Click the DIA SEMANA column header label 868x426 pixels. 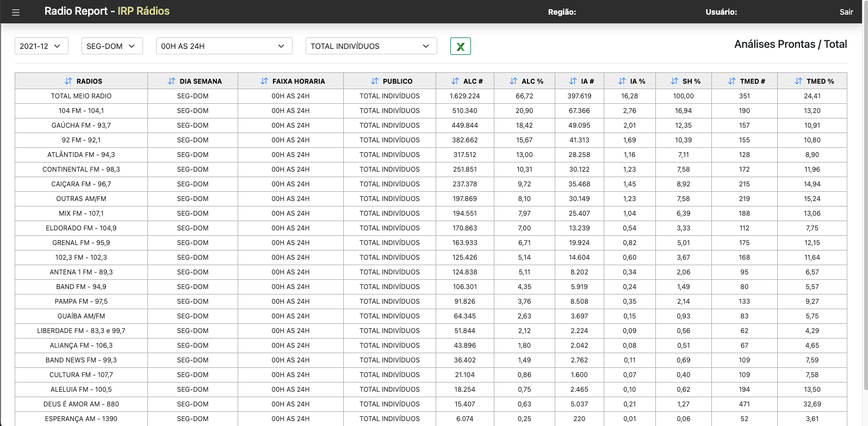pos(201,81)
